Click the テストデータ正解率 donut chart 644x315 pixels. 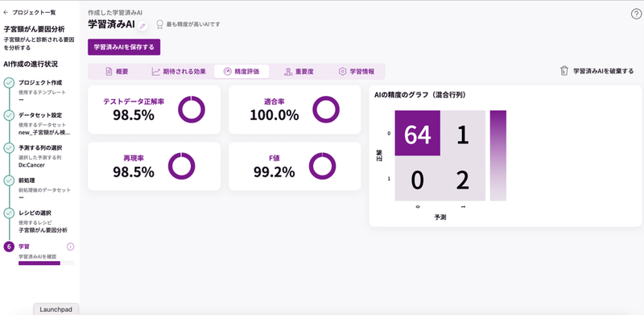[x=192, y=110]
